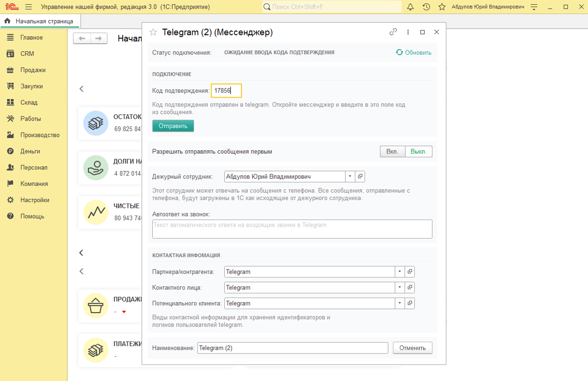Click into the Автоответ на звонок text field
The width and height of the screenshot is (588, 381).
tap(292, 229)
